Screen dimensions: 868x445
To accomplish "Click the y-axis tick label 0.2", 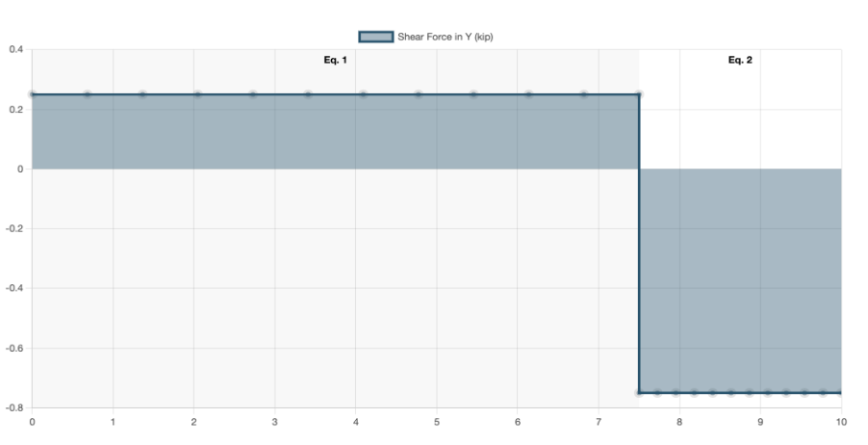I will pos(17,109).
